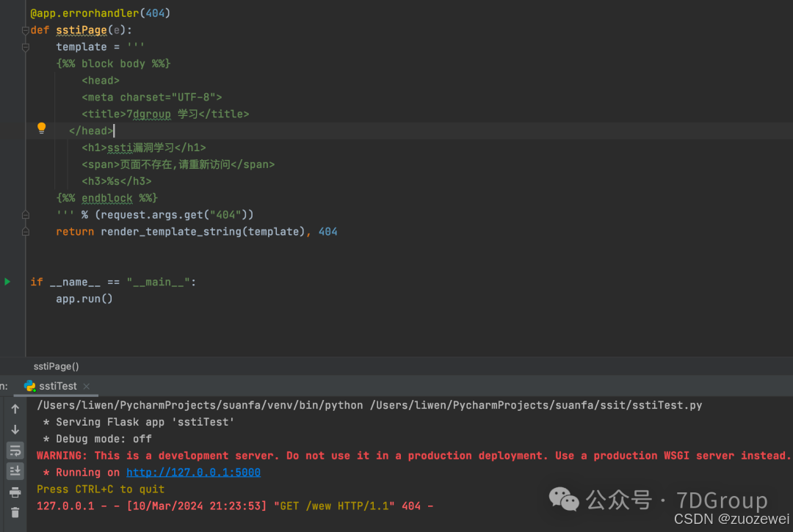793x532 pixels.
Task: Collapse the sstiPage function definition fold
Action: 25,30
